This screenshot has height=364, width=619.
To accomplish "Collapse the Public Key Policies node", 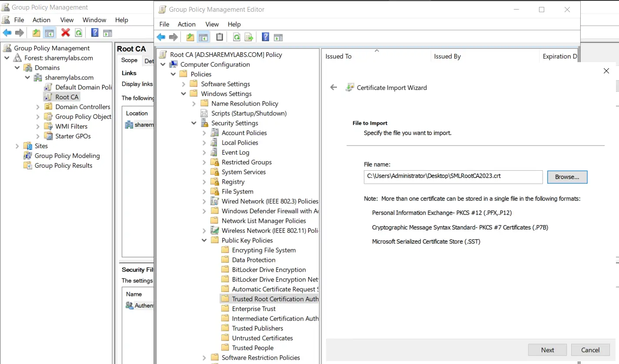I will coord(204,240).
